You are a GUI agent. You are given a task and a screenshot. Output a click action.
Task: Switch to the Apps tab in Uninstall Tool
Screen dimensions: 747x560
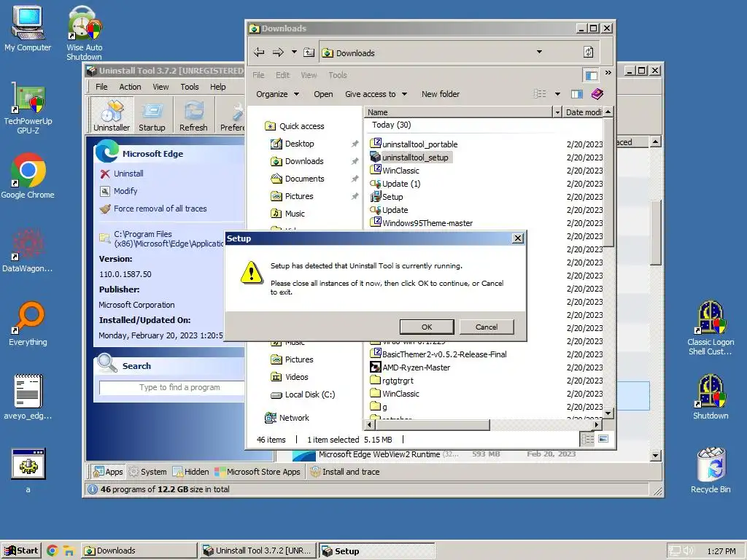click(109, 472)
